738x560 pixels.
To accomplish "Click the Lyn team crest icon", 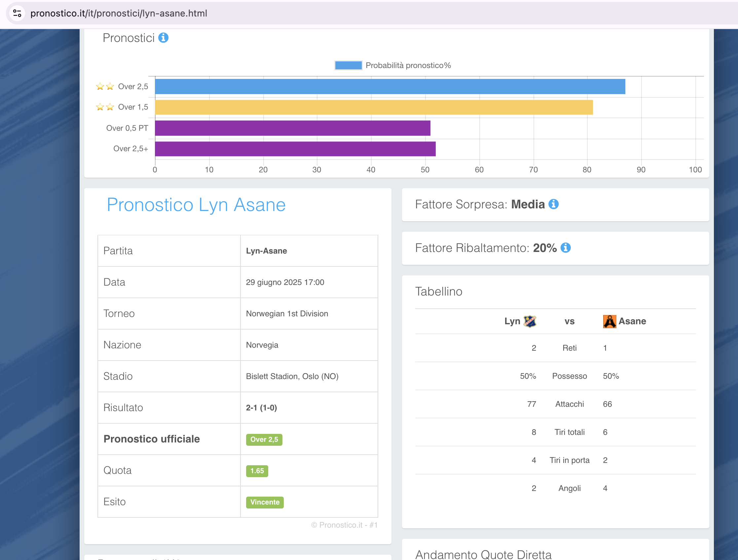I will 530,321.
